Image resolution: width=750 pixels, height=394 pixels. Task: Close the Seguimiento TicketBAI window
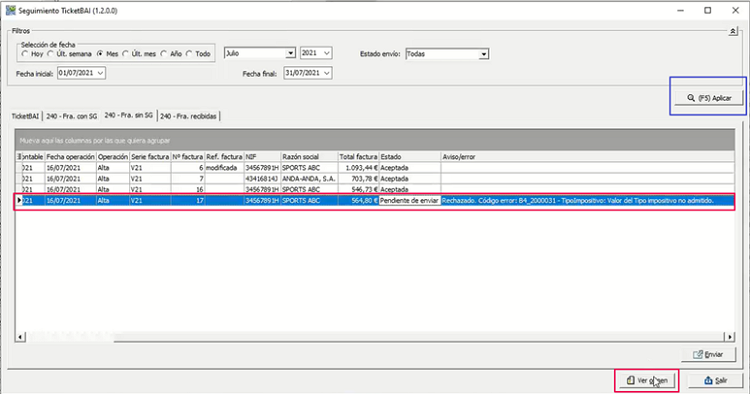(x=735, y=11)
